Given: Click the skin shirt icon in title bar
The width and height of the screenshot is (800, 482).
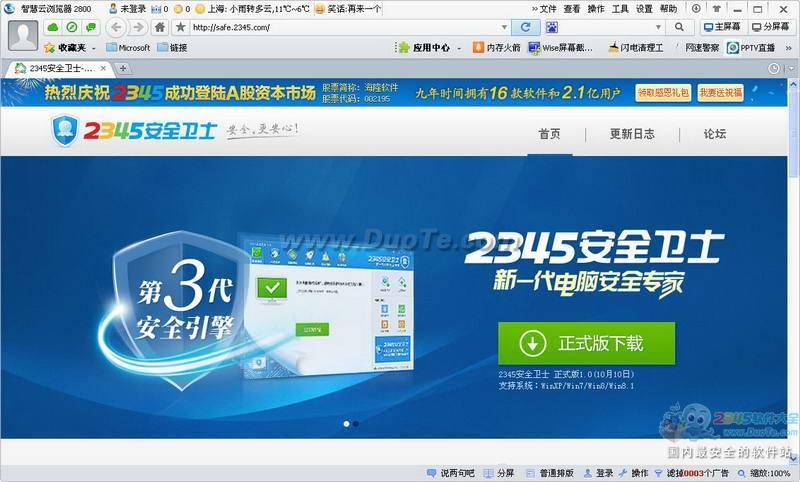Looking at the screenshot, I should [x=717, y=9].
